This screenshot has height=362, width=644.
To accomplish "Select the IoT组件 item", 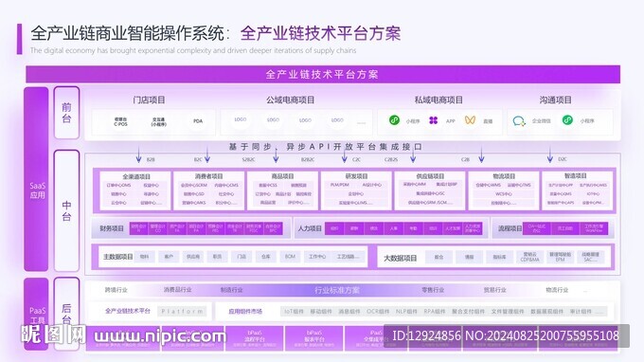I will pos(295,312).
